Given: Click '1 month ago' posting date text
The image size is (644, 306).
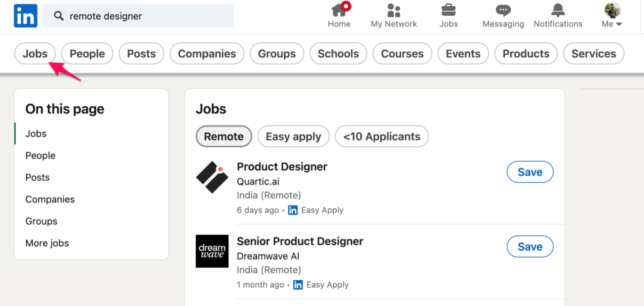Looking at the screenshot, I should pyautogui.click(x=260, y=285).
